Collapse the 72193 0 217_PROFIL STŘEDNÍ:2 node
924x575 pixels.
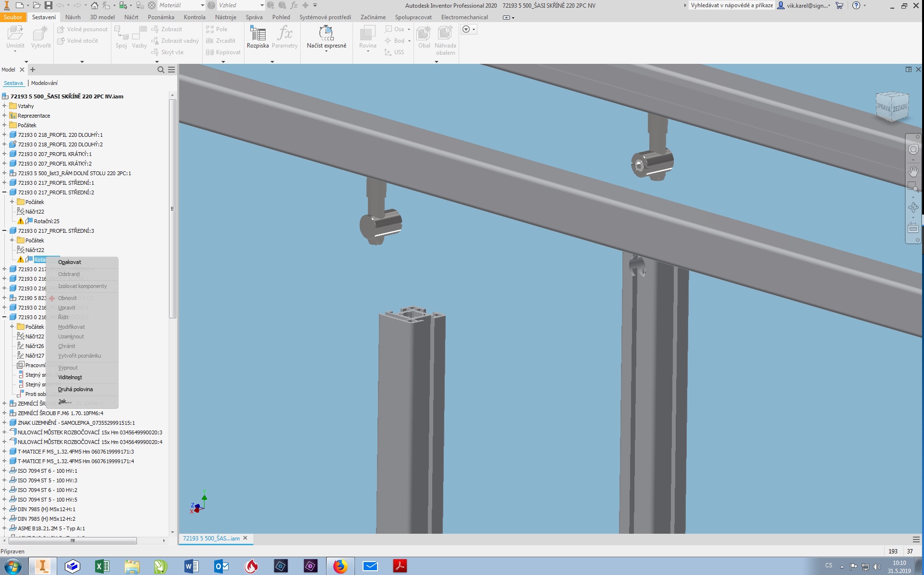coord(4,192)
